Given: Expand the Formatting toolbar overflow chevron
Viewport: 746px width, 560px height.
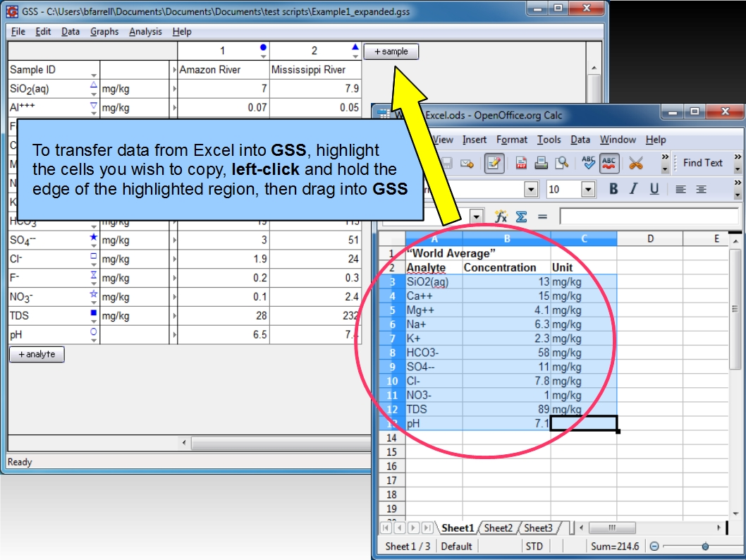Looking at the screenshot, I should 738,189.
